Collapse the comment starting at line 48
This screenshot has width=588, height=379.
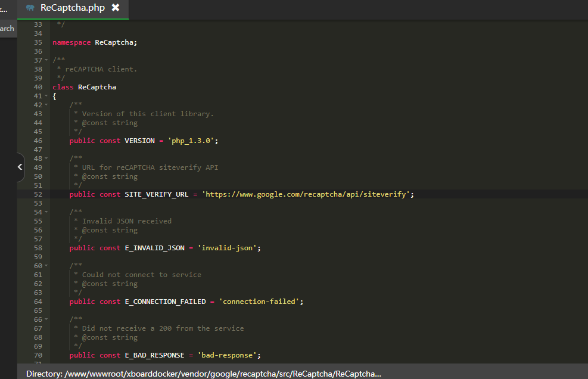click(46, 159)
